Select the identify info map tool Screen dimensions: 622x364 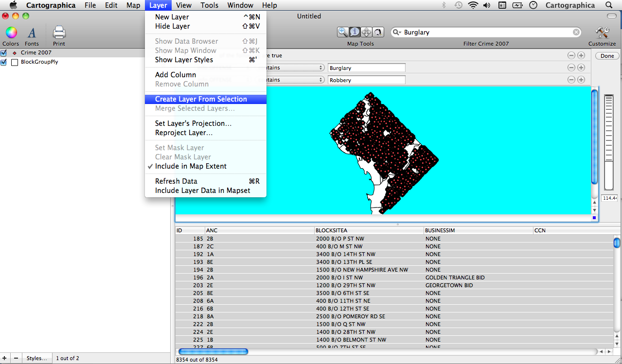355,32
